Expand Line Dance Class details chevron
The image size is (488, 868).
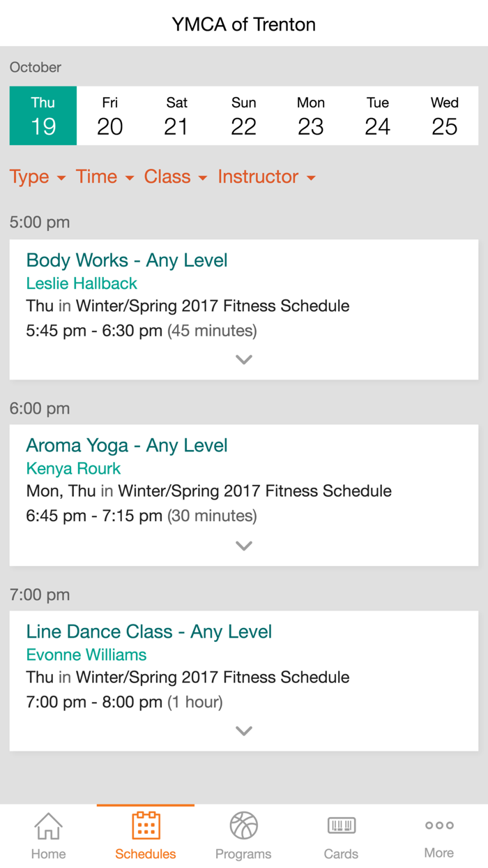[243, 730]
